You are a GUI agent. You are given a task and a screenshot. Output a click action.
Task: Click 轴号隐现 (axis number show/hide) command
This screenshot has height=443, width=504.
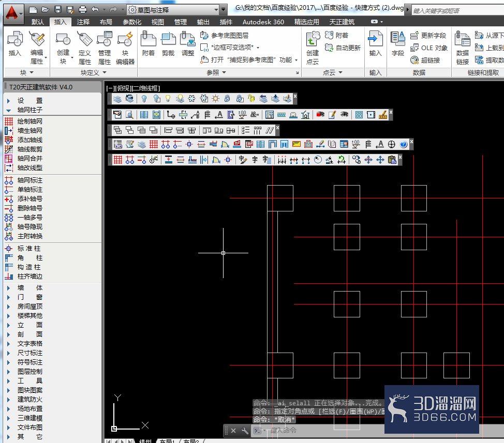23,227
